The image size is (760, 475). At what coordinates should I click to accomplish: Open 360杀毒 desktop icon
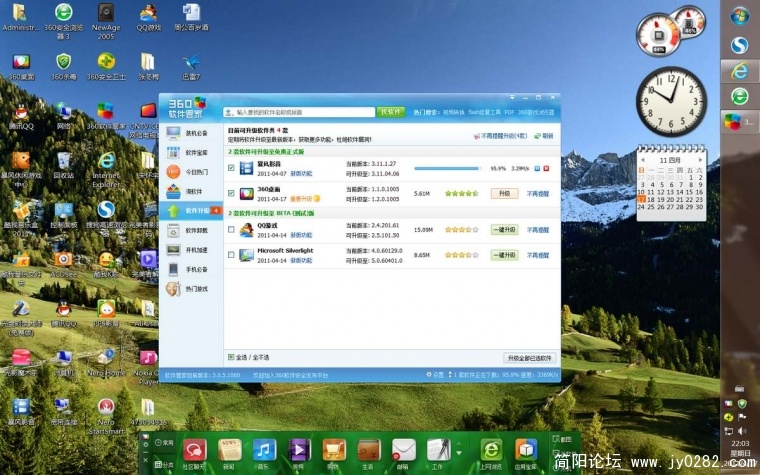coord(63,66)
